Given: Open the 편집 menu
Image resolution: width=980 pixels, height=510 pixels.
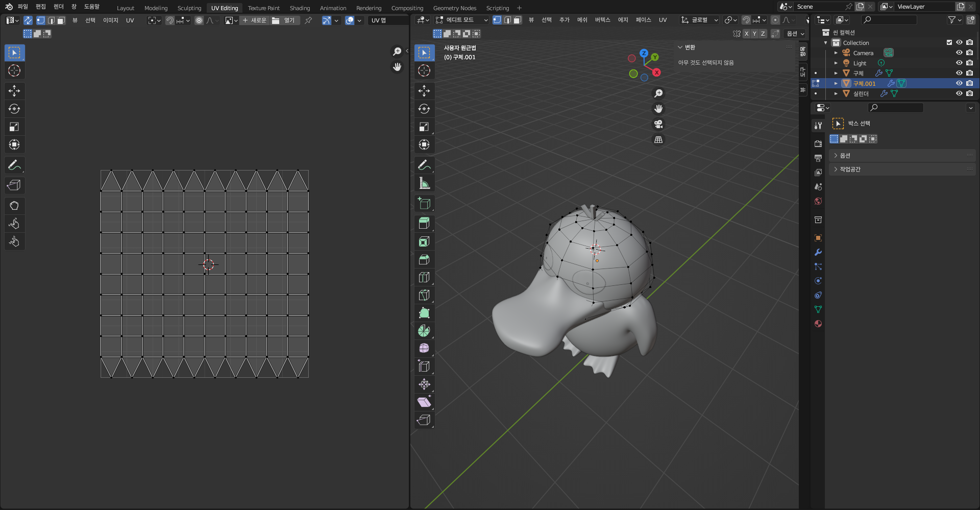Looking at the screenshot, I should pos(40,7).
